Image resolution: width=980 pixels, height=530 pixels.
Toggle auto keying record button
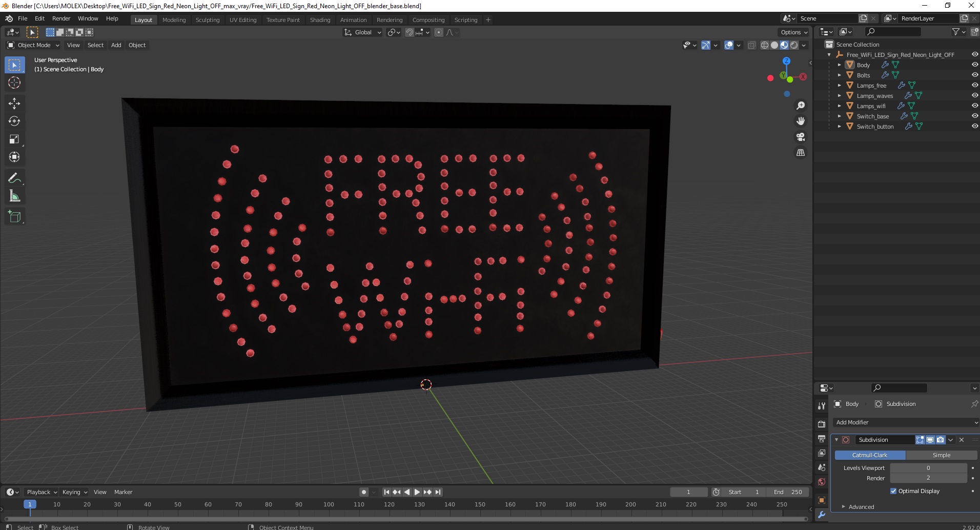click(364, 492)
